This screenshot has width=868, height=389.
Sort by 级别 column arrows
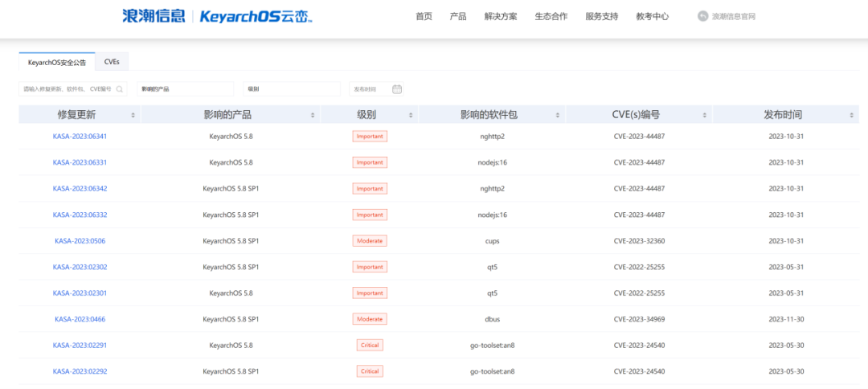(411, 115)
